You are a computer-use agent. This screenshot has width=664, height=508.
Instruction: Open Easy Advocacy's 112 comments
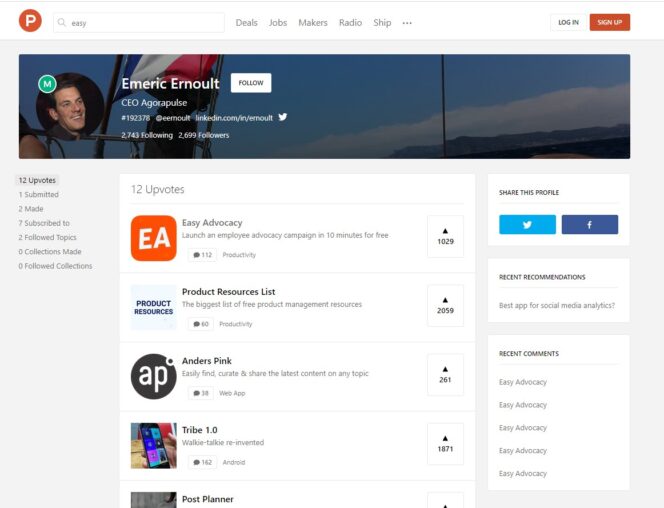[x=202, y=255]
